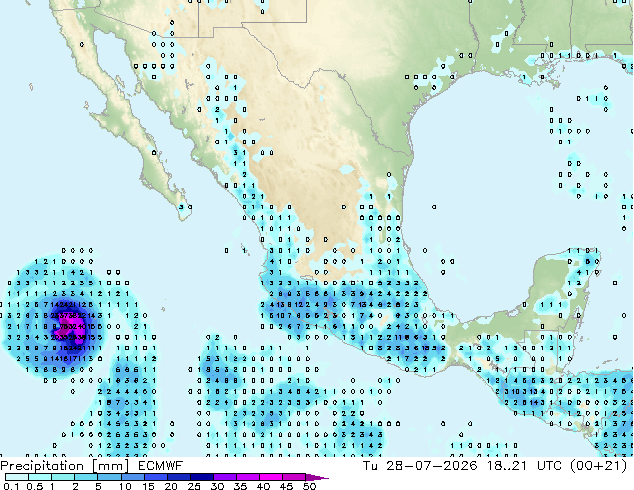Image resolution: width=634 pixels, height=490 pixels.
Task: Select the 2–5 mm legend color swatch
Action: coord(86,477)
